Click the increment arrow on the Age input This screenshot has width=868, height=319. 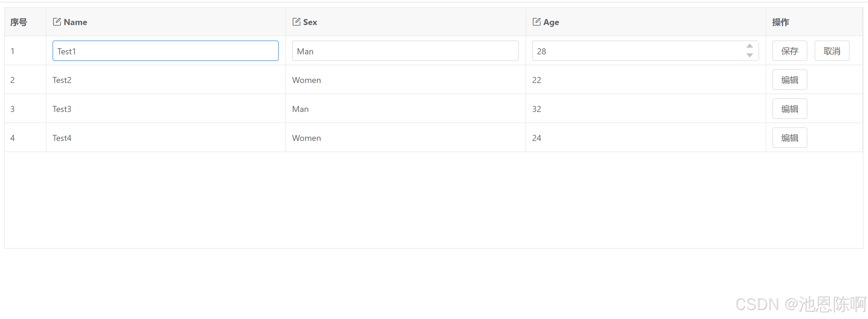(x=749, y=46)
